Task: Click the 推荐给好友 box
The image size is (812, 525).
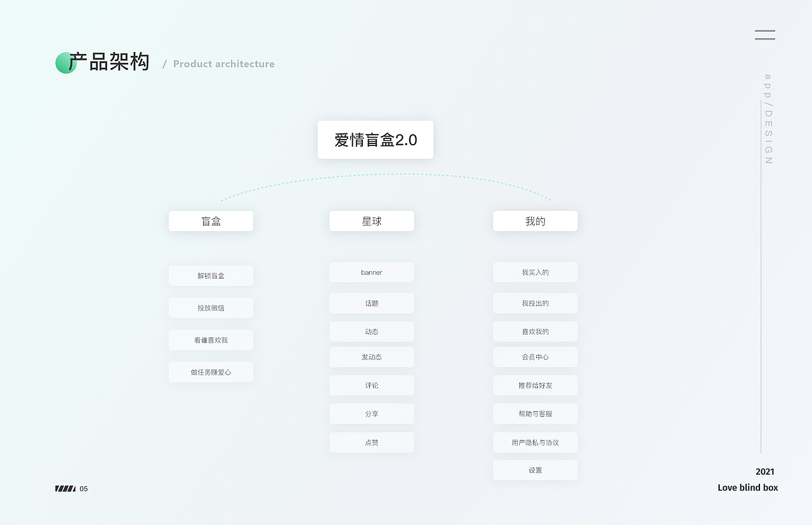Action: pos(535,385)
